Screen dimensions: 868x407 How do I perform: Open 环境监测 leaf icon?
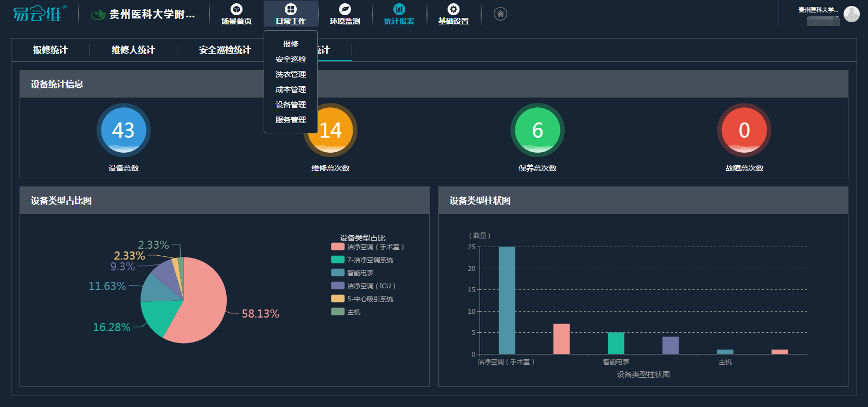tap(345, 9)
